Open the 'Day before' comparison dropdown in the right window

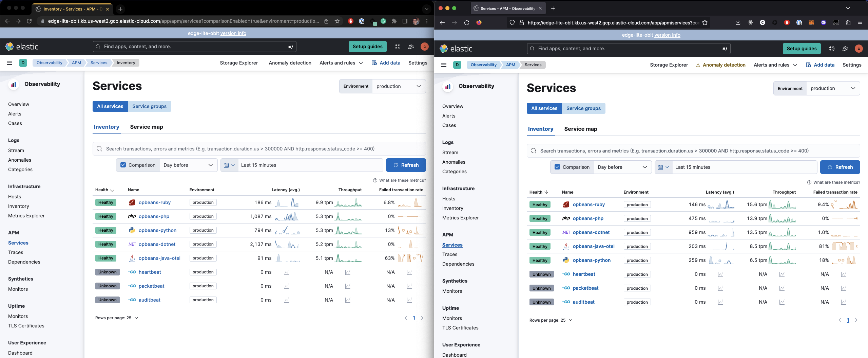[622, 167]
